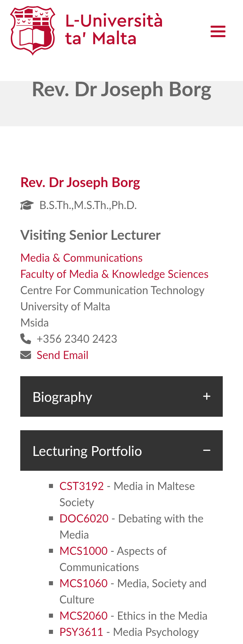Open the PSY3611 course link

point(81,632)
